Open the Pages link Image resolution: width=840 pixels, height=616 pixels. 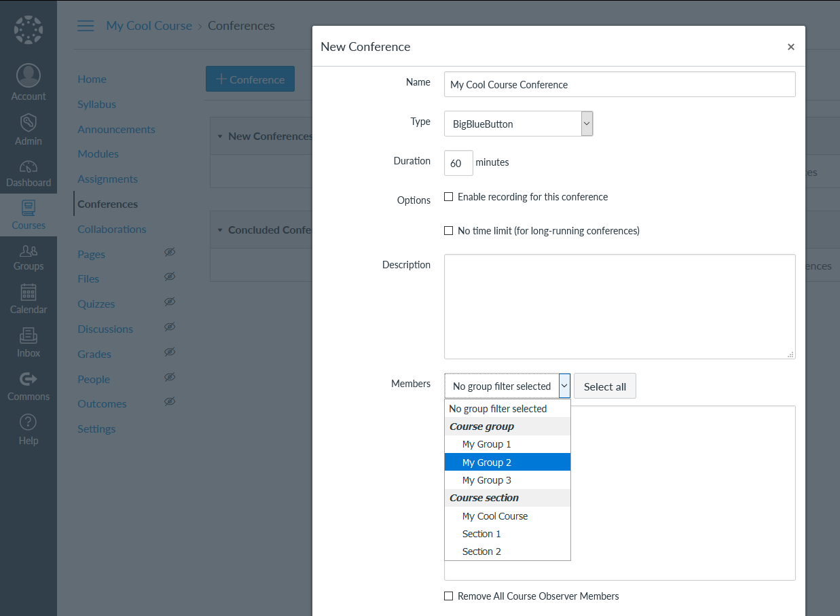click(x=91, y=254)
